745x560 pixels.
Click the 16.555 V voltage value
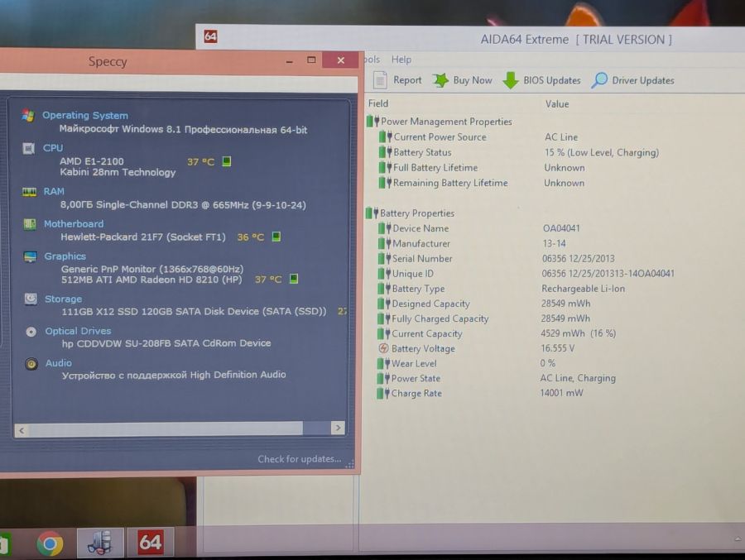pyautogui.click(x=557, y=348)
